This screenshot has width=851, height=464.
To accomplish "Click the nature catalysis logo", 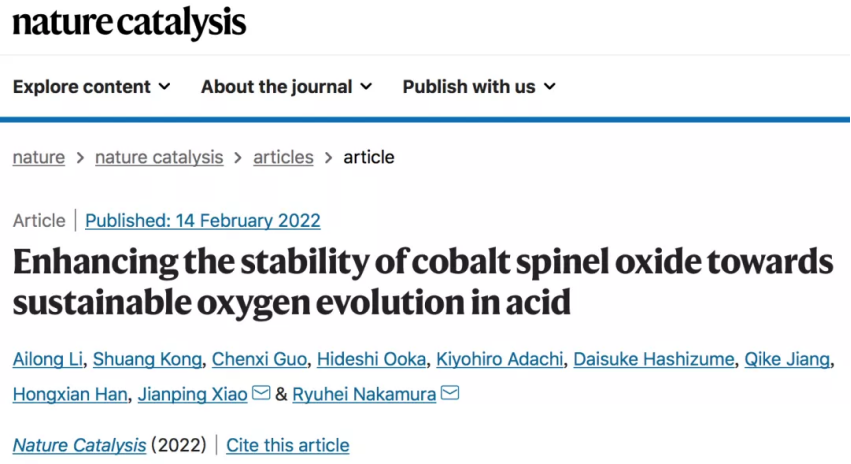I will 129,23.
